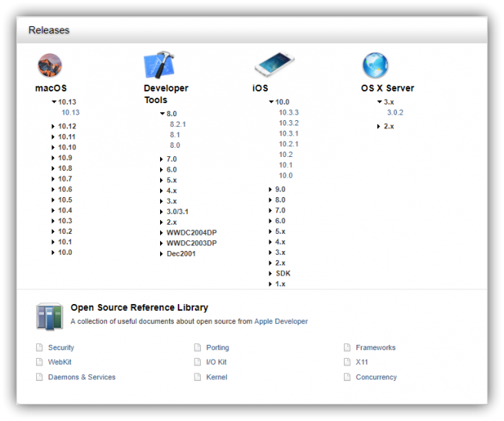Viewport: 504px width, 421px height.
Task: Open the iOS 10.1 release link
Action: click(285, 165)
